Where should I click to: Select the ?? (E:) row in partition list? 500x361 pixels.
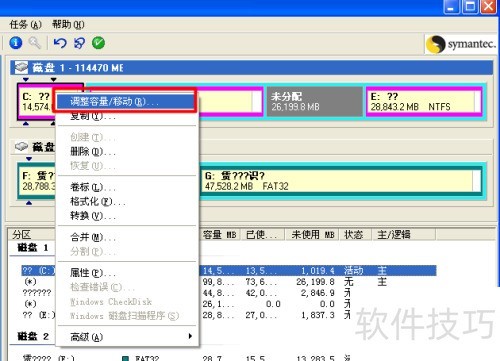coord(38,315)
